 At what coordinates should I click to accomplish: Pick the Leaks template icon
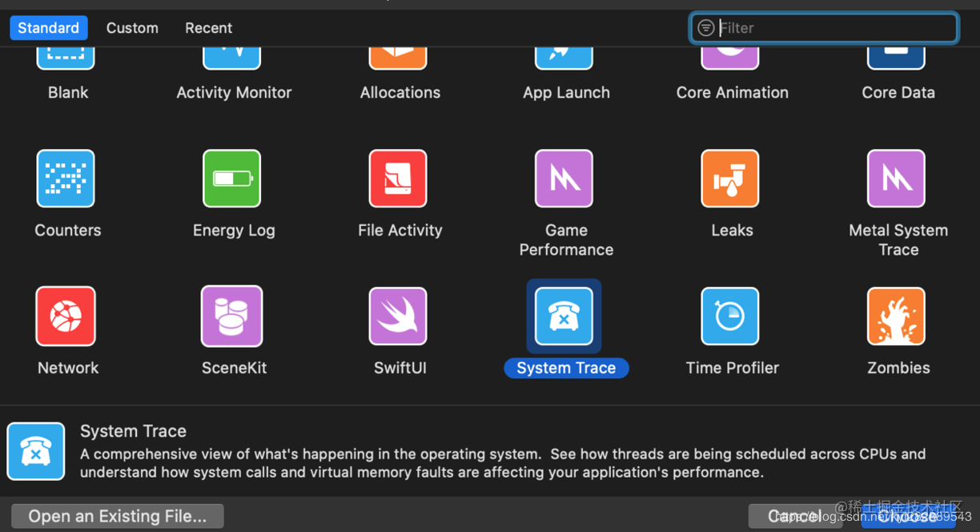730,178
